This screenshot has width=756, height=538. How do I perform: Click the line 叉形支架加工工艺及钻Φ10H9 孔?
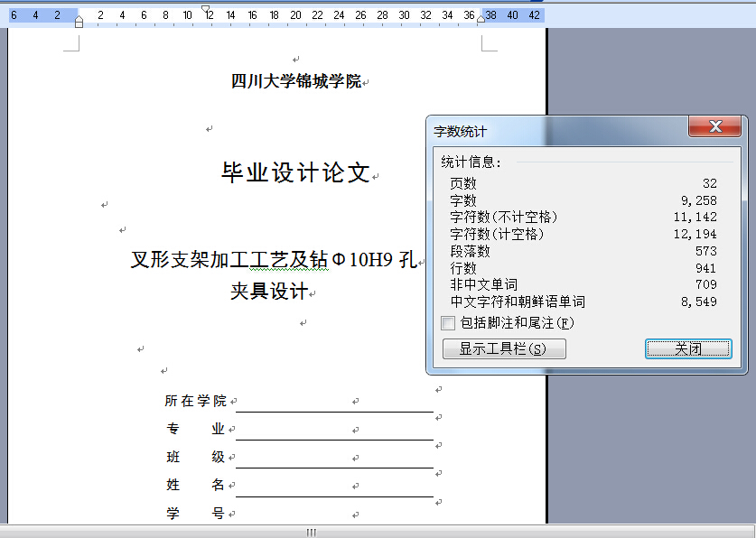click(x=274, y=260)
